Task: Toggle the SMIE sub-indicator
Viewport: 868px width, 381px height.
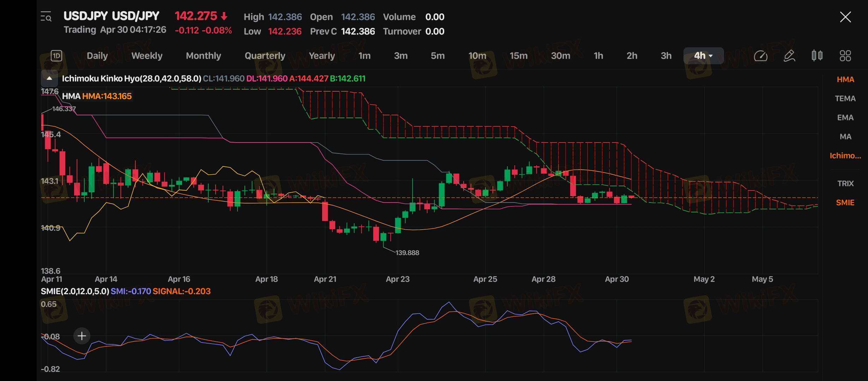Action: (845, 203)
